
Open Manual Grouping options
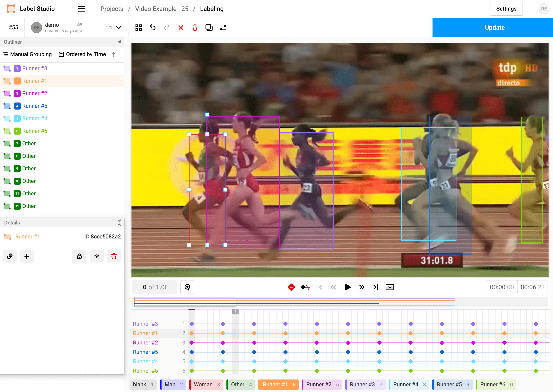[28, 54]
